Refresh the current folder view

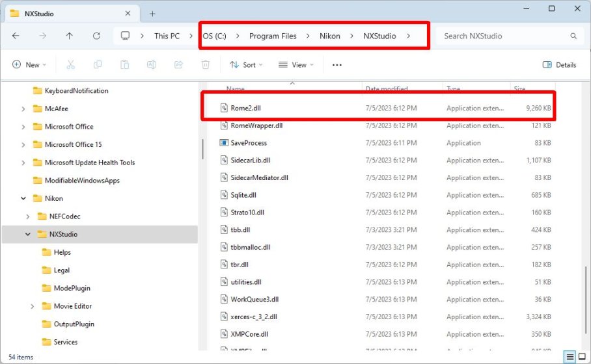point(96,36)
